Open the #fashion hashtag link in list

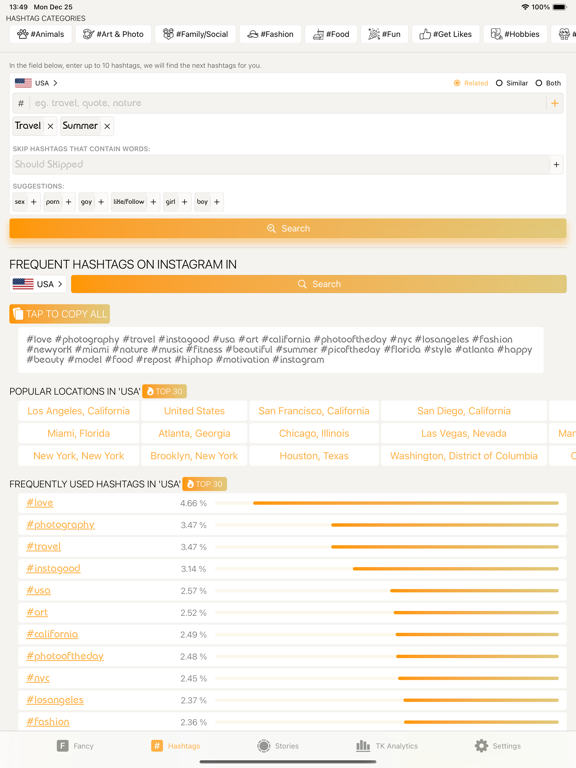point(48,722)
